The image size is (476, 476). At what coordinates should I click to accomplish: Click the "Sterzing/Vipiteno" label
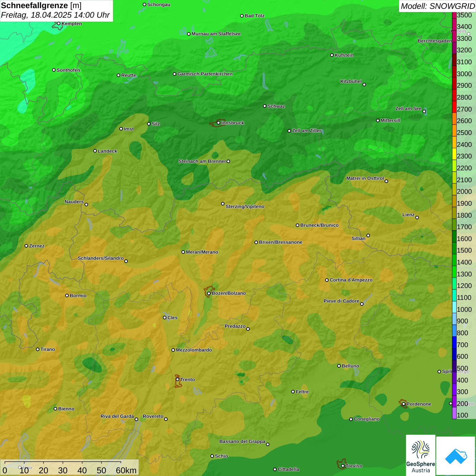coord(245,206)
